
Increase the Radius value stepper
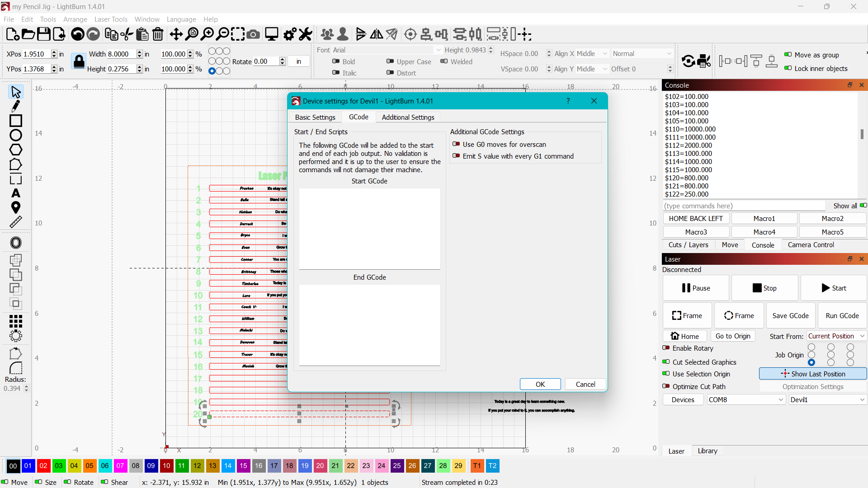(x=26, y=386)
